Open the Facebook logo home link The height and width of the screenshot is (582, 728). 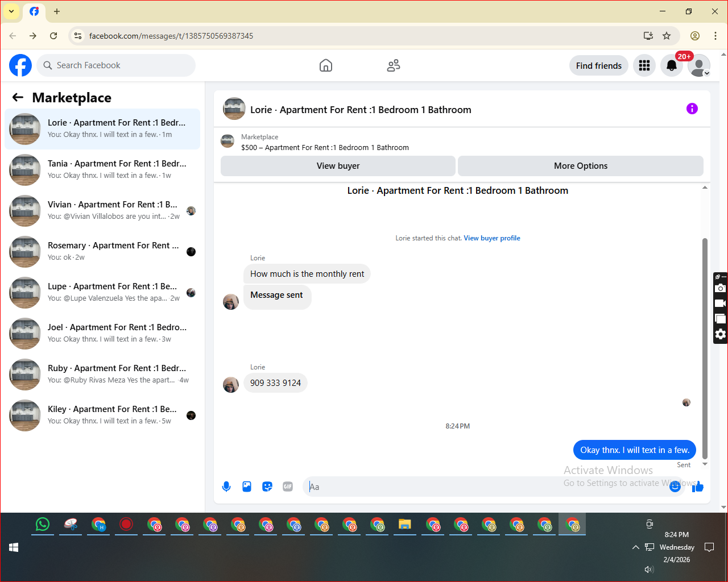click(x=20, y=65)
